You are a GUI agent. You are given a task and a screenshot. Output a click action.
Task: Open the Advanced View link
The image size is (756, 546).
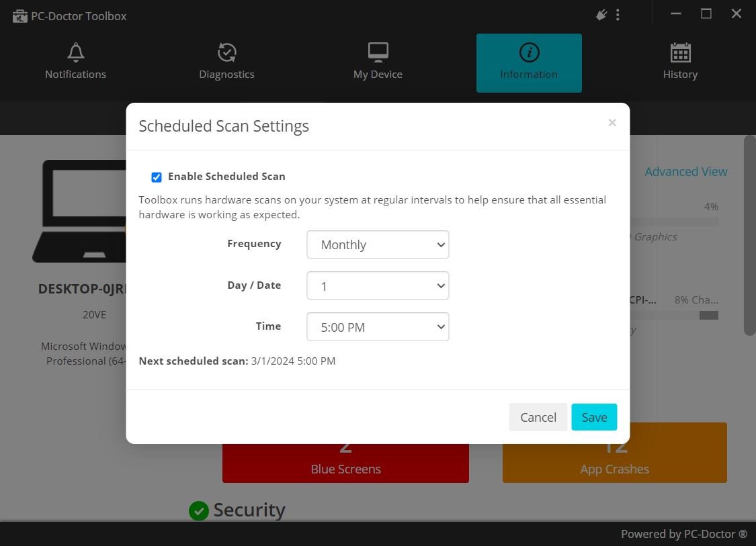point(685,171)
